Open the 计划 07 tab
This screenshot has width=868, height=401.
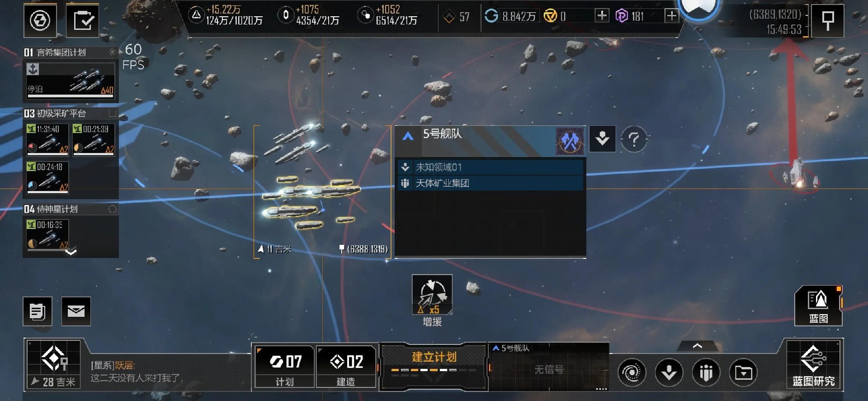[x=285, y=367]
